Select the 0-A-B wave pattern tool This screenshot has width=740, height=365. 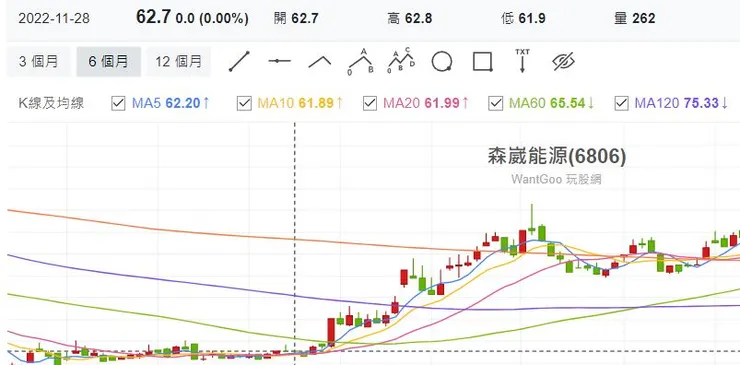tap(360, 62)
